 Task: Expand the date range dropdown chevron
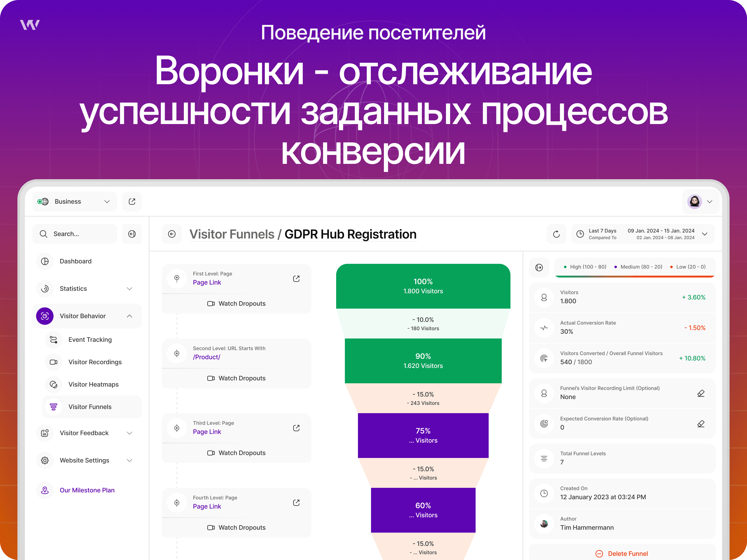click(705, 234)
